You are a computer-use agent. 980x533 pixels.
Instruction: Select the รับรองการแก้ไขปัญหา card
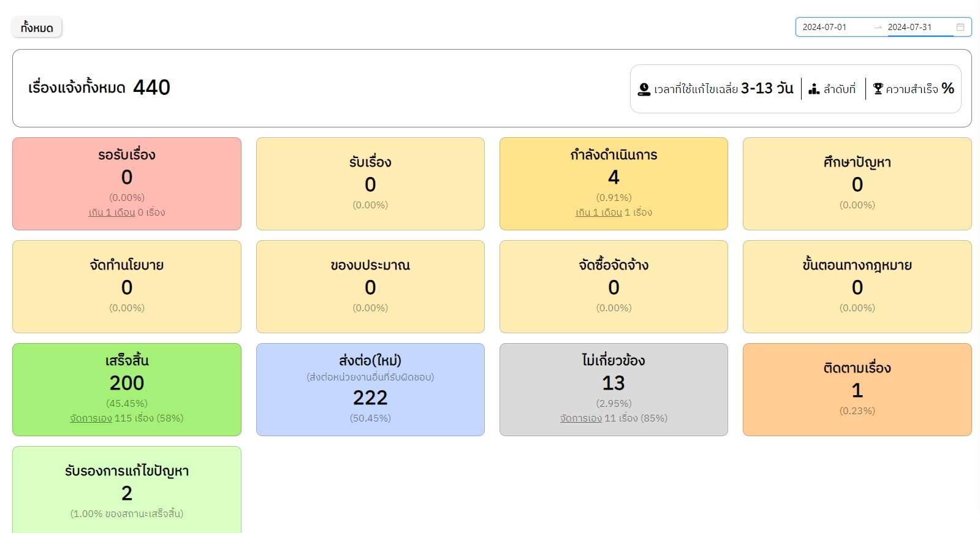(127, 489)
